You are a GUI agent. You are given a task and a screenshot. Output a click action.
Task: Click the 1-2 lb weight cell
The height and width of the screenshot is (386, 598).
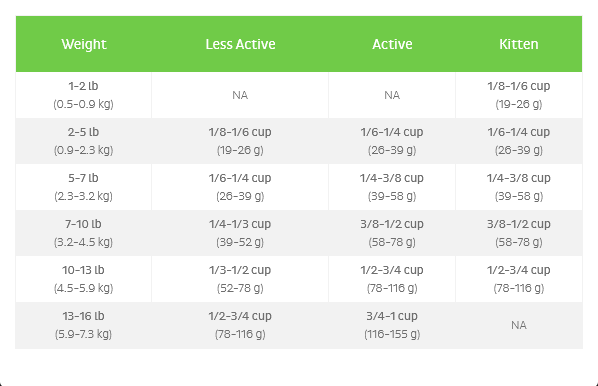(84, 95)
